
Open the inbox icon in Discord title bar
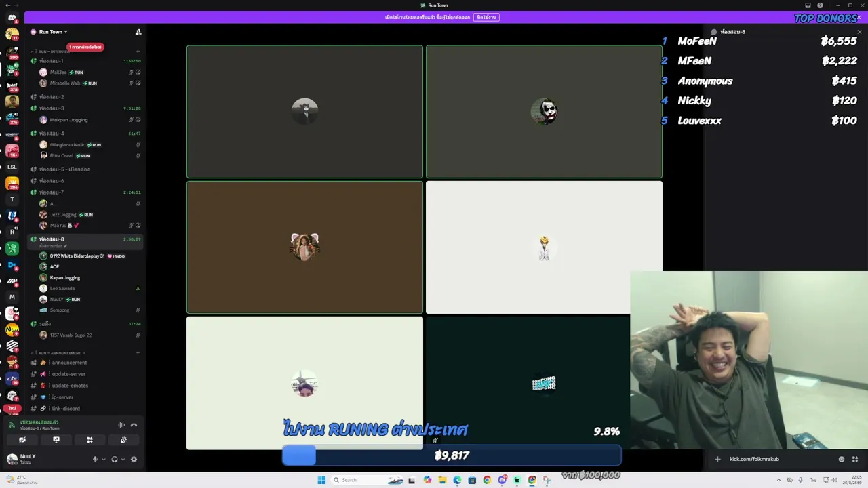[808, 5]
